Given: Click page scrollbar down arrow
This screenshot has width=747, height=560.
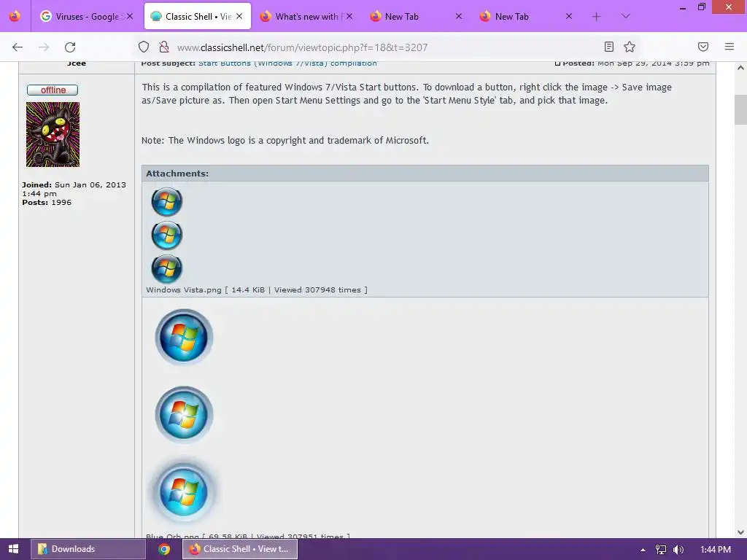Looking at the screenshot, I should pos(740,532).
